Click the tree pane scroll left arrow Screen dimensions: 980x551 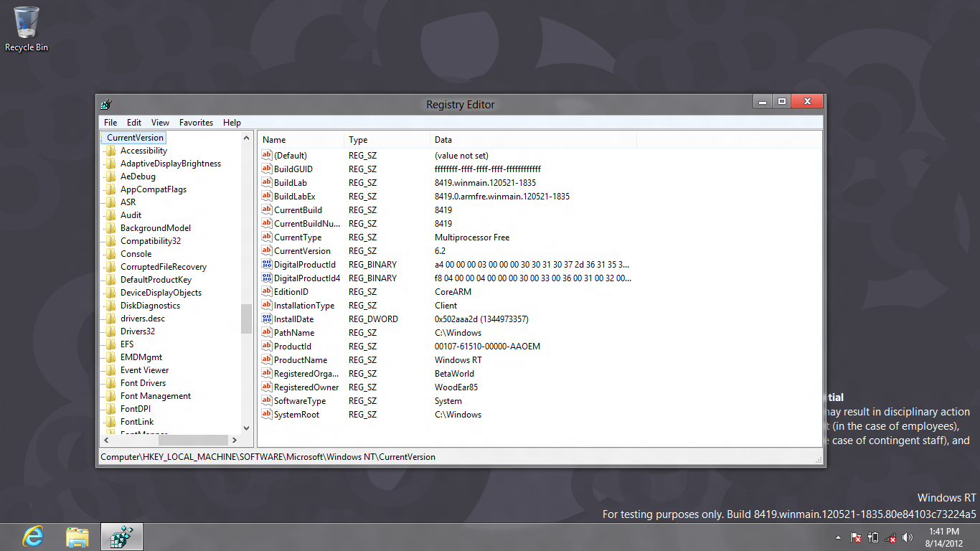106,440
